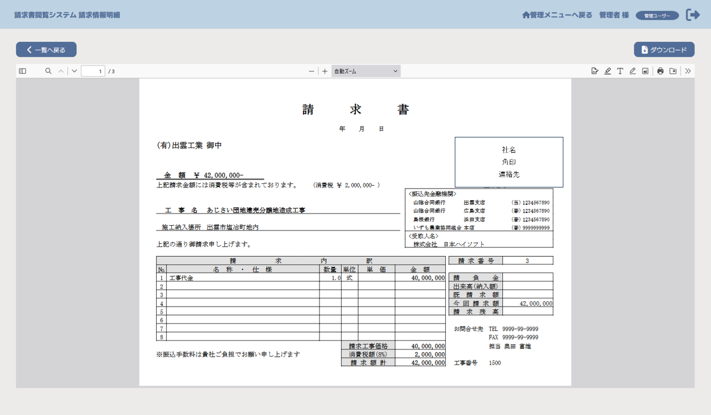
Task: Print the invoice with the printer icon
Action: (660, 71)
